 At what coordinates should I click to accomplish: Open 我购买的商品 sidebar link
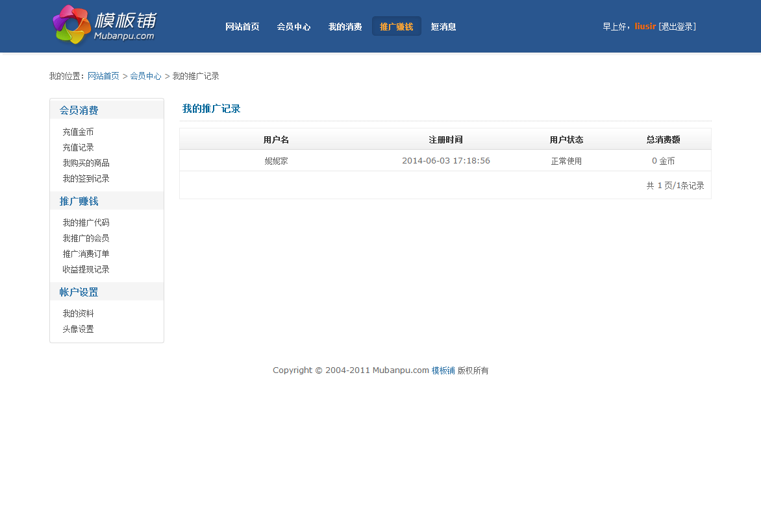(86, 163)
